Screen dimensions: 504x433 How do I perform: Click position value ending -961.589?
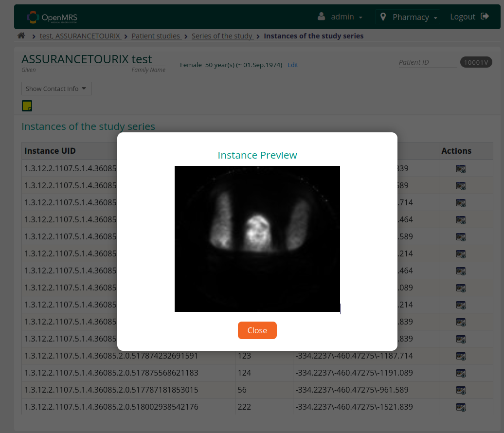352,390
